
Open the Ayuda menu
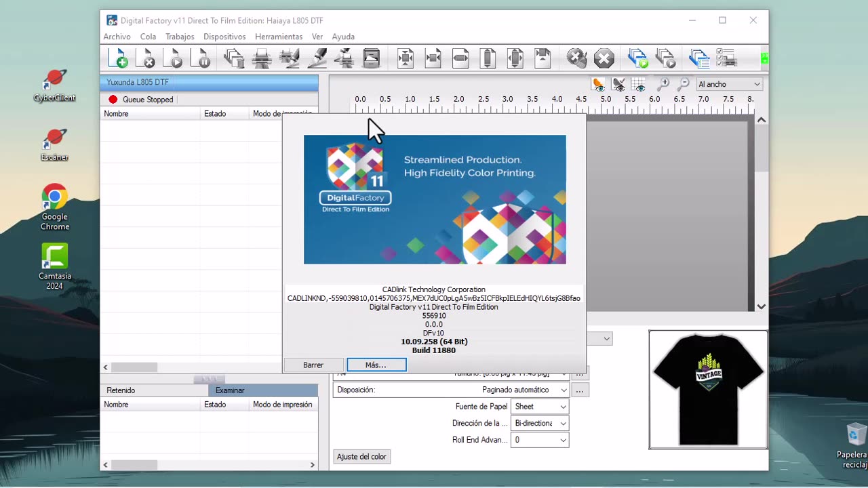tap(343, 37)
